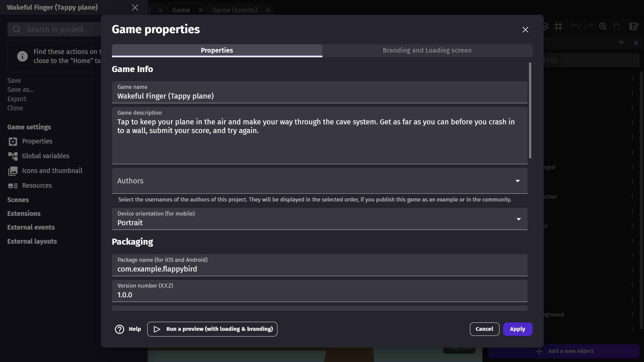Click the global variables icon
644x362 pixels.
coord(13,156)
